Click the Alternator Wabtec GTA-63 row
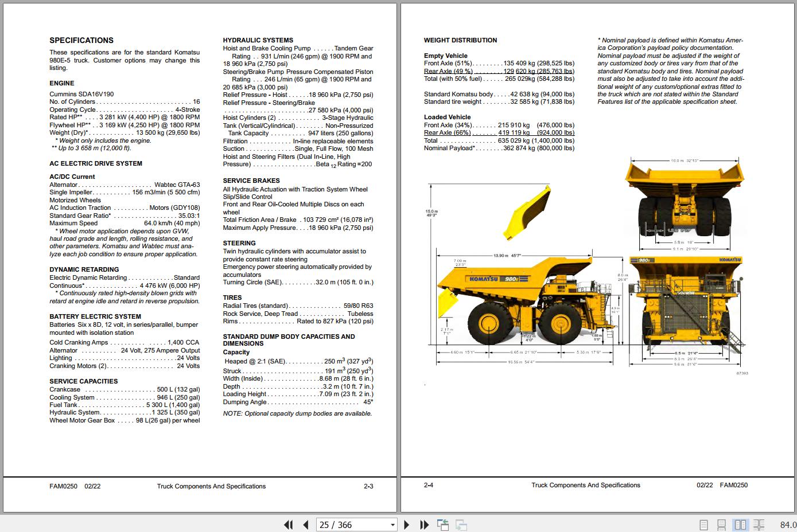This screenshot has height=532, width=797. tap(125, 185)
